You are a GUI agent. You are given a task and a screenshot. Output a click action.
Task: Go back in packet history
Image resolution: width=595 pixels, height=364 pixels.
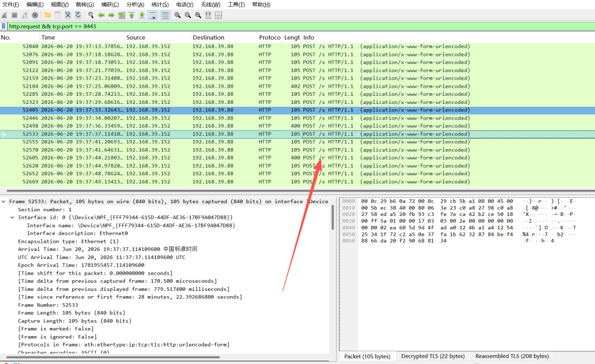pyautogui.click(x=101, y=15)
